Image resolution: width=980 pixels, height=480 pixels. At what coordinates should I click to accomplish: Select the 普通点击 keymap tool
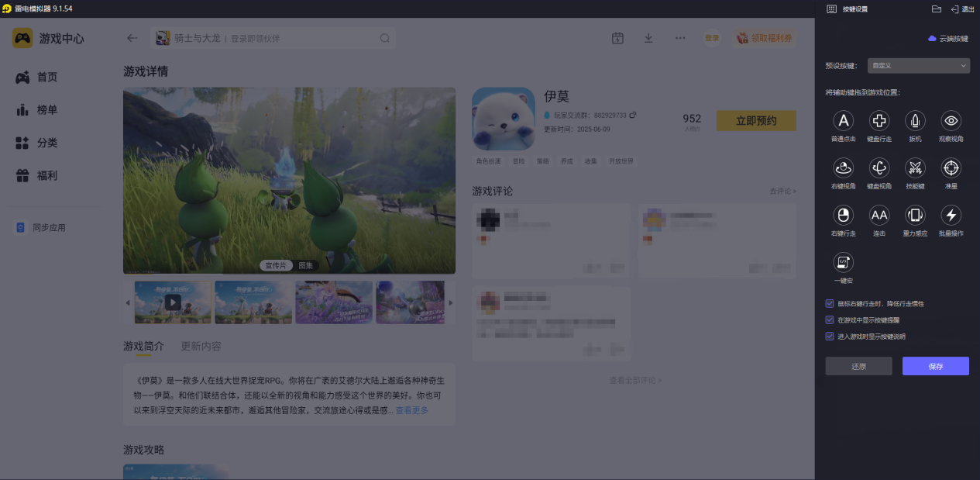click(x=843, y=121)
